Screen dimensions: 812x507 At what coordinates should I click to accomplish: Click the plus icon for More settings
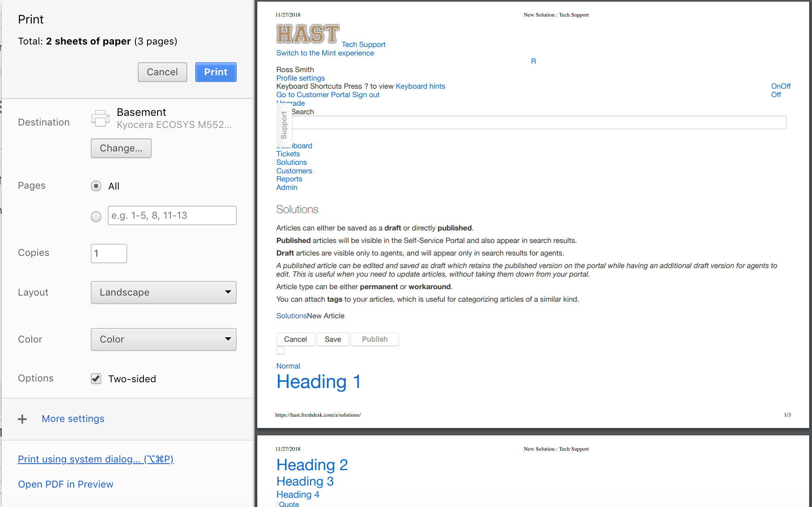pos(23,419)
